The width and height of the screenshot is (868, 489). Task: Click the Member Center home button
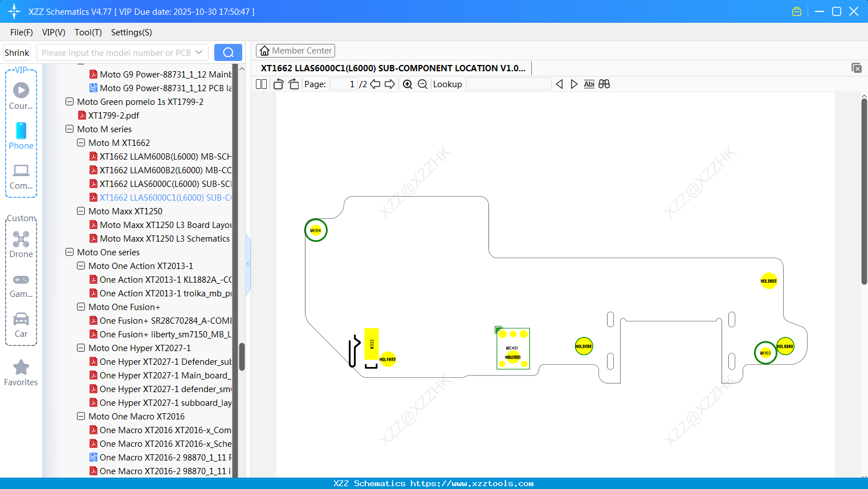tap(295, 51)
